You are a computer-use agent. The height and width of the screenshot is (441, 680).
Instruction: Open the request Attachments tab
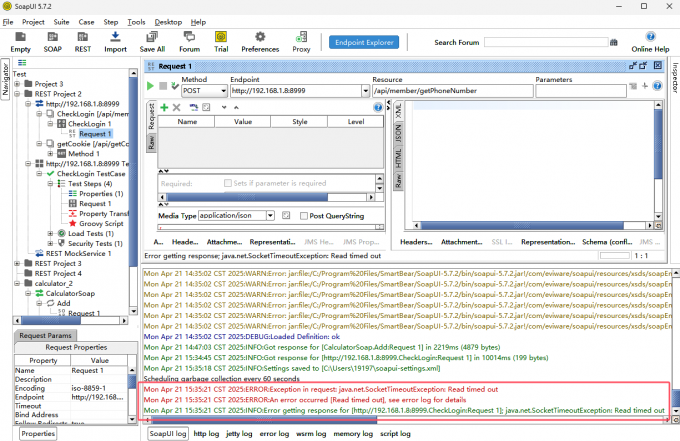click(x=224, y=242)
